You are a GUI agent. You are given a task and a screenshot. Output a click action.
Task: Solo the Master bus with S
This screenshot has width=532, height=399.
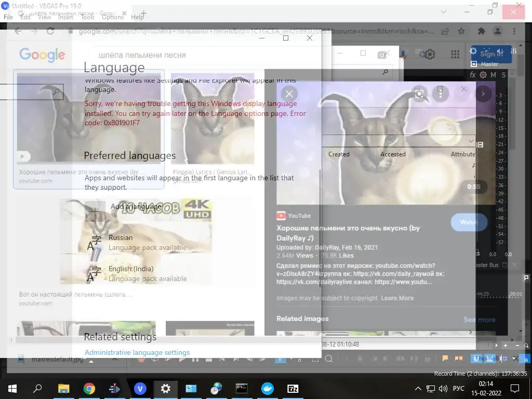point(503,75)
